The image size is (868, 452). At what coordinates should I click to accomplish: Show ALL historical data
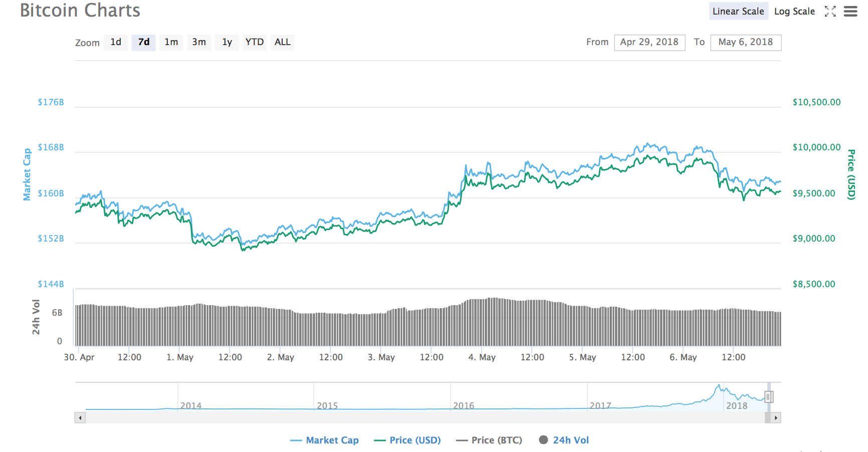click(283, 42)
